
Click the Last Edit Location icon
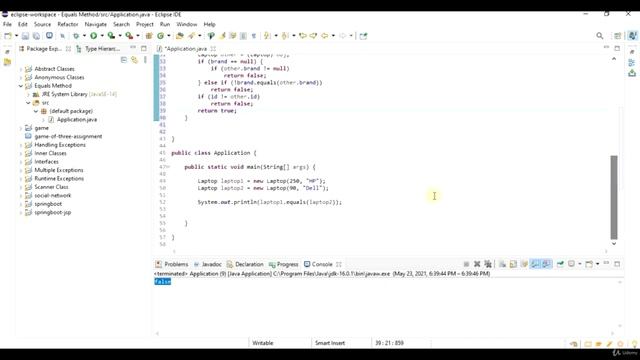click(x=303, y=36)
